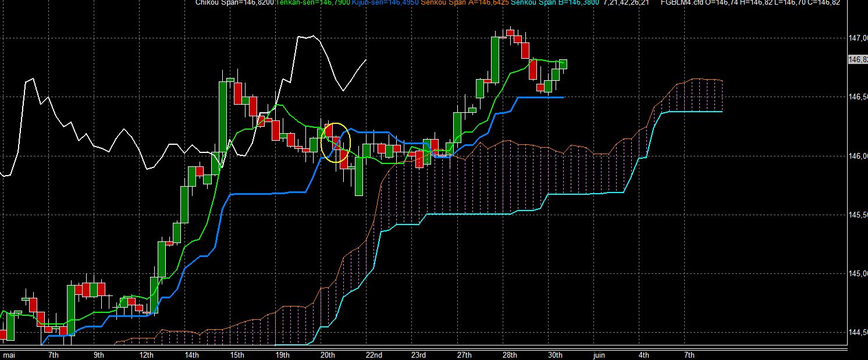Viewport: 868px width, 360px height.
Task: Click the 14th date label
Action: [191, 355]
